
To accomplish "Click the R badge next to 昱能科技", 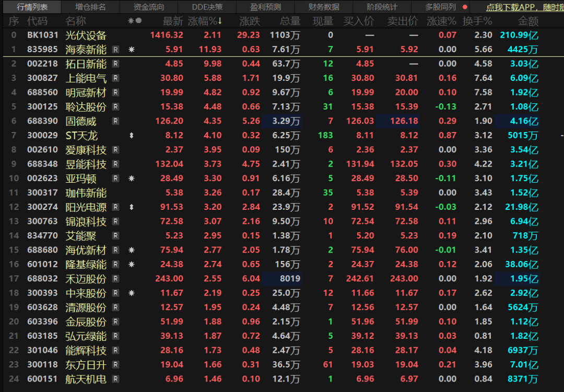I will coord(115,164).
